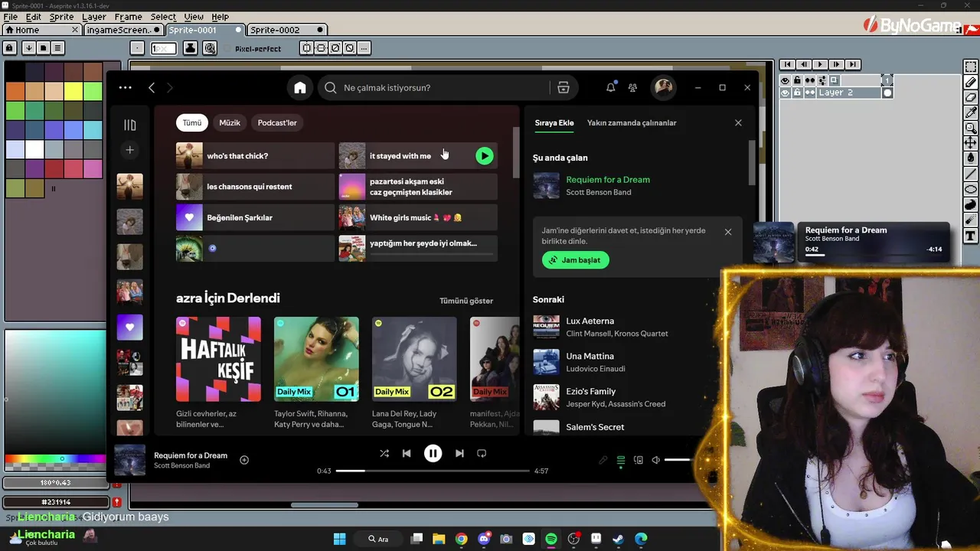Open the Beğenilen Şarkılar shortcut
Viewport: 980px width, 551px height.
(x=255, y=217)
